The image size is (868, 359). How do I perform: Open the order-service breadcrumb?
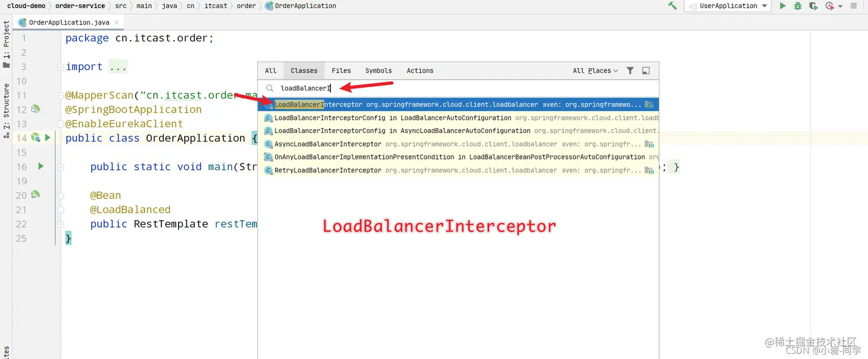click(x=80, y=6)
